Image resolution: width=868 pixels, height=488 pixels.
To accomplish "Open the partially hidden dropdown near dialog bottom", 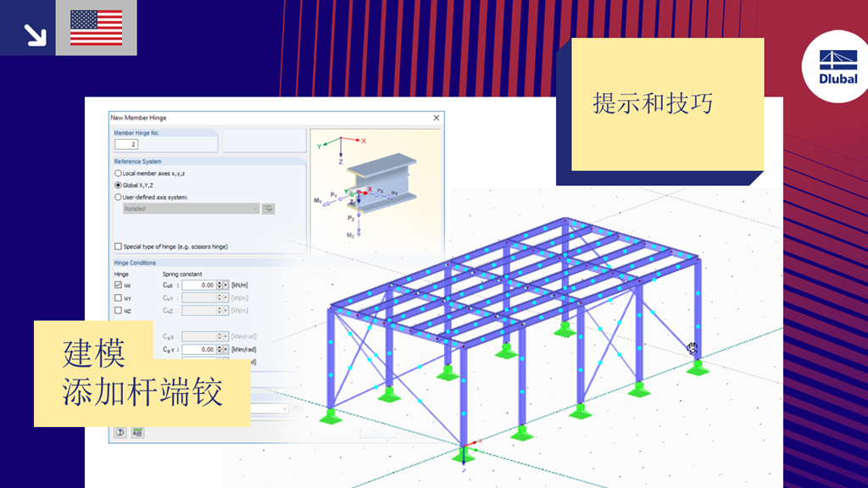I will click(270, 408).
